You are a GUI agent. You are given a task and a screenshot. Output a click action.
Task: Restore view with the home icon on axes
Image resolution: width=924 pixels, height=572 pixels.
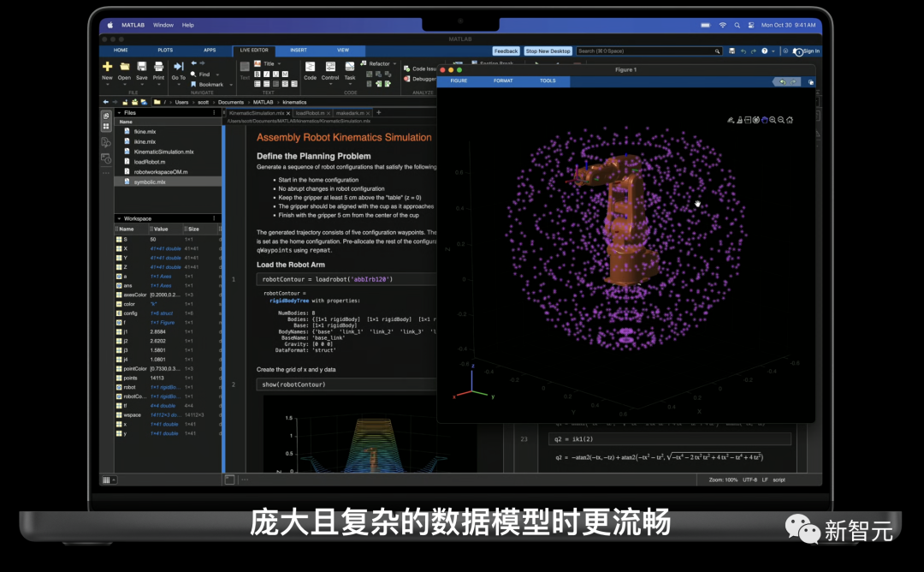tap(790, 120)
